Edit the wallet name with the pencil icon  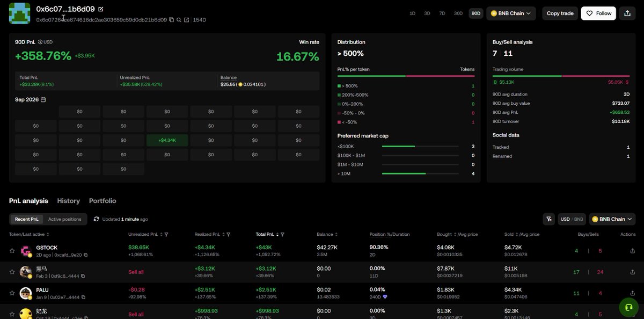(x=101, y=9)
